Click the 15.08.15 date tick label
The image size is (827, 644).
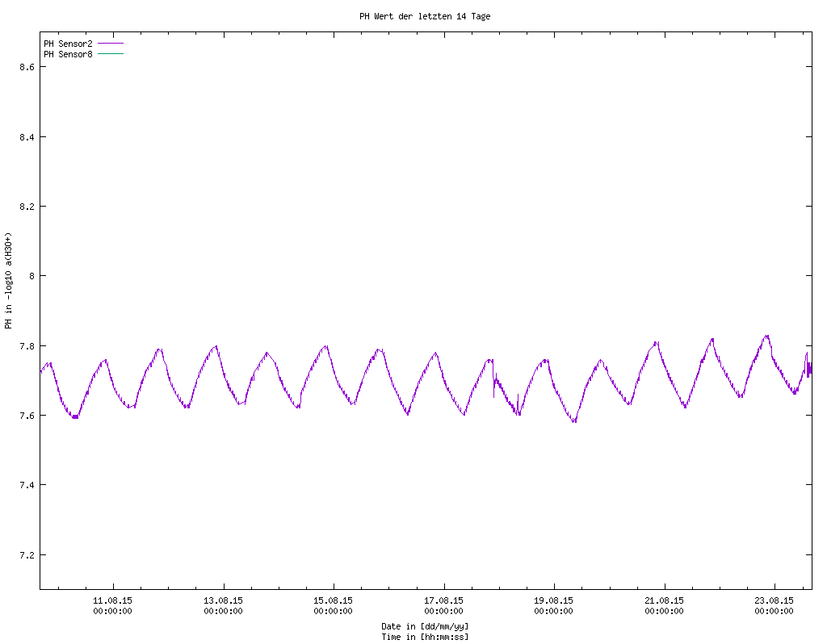tap(334, 601)
